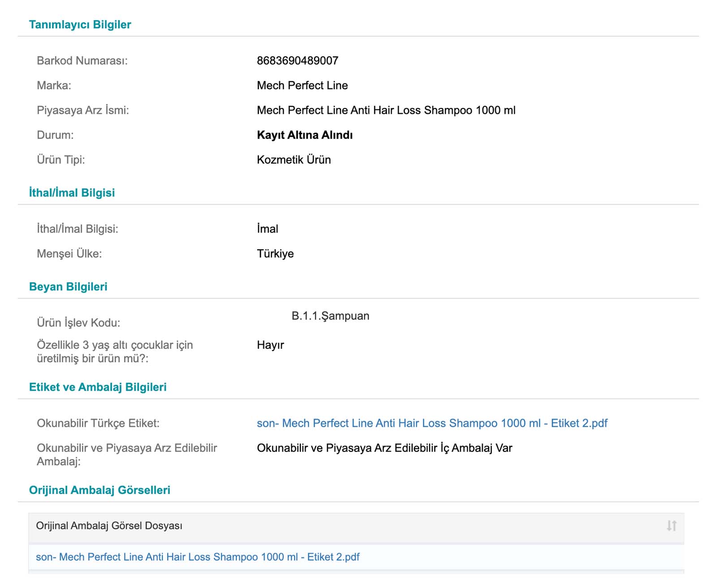Click the Orijinal Ambalaj Görsel Dosyası column header

click(109, 526)
